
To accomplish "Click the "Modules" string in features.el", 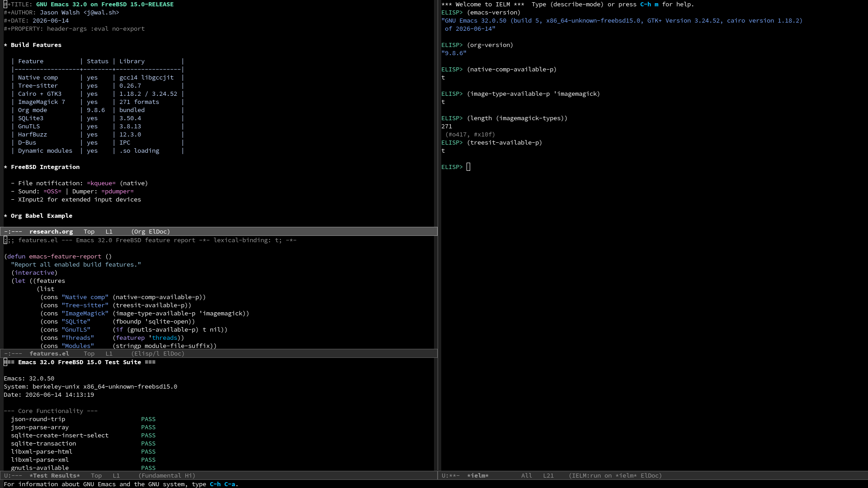I will tap(78, 346).
